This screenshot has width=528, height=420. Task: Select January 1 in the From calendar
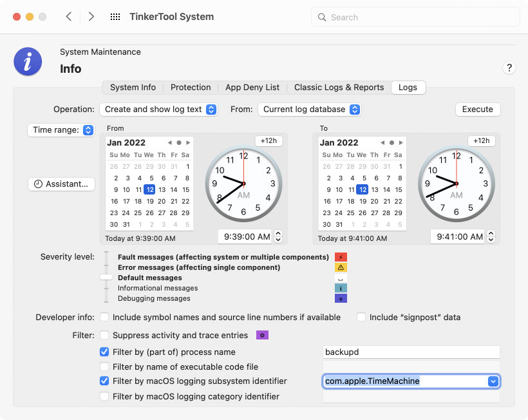tap(187, 166)
